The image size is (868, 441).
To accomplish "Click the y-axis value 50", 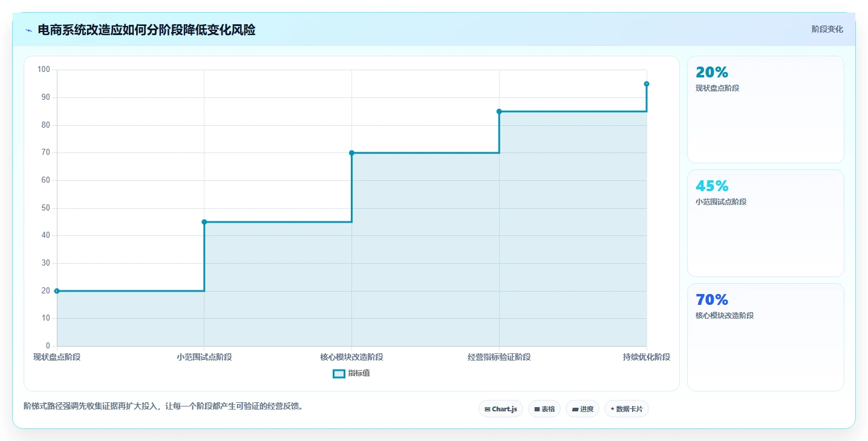I will click(x=45, y=208).
